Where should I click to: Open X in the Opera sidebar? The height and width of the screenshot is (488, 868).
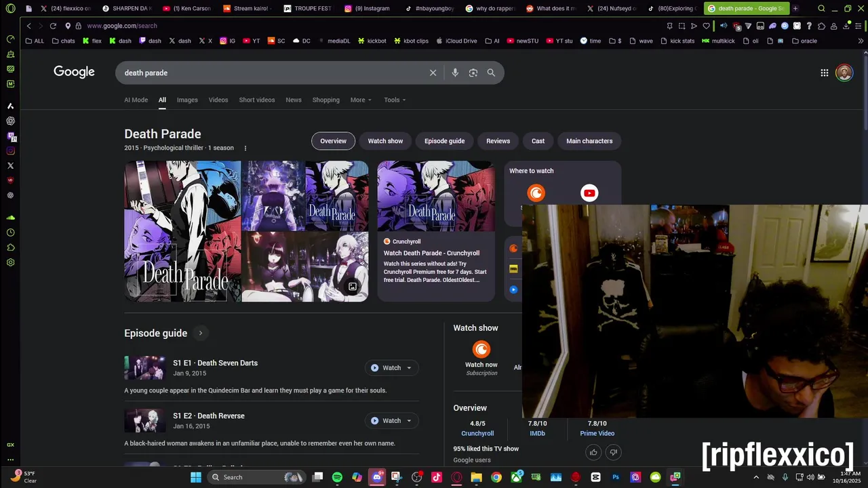10,165
